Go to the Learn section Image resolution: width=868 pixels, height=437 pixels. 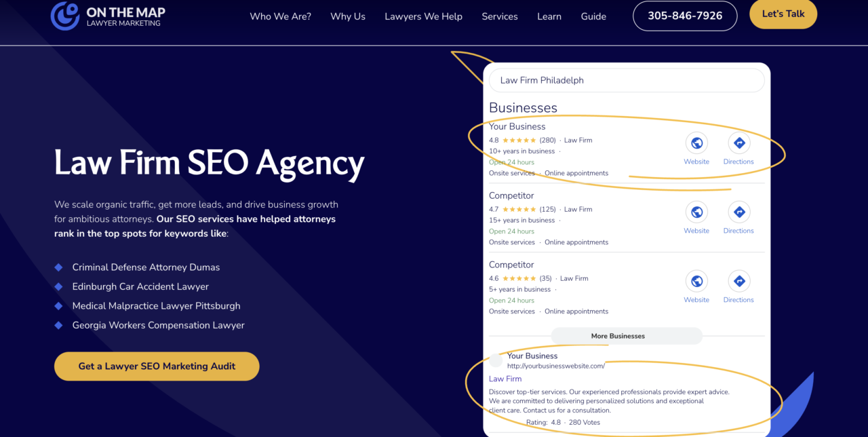tap(549, 16)
